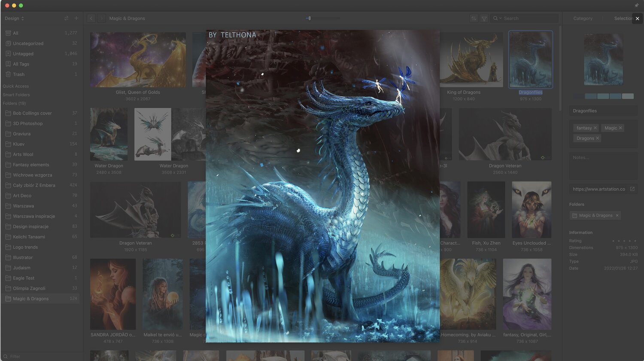Open the artstation URL with the external link icon

click(632, 189)
